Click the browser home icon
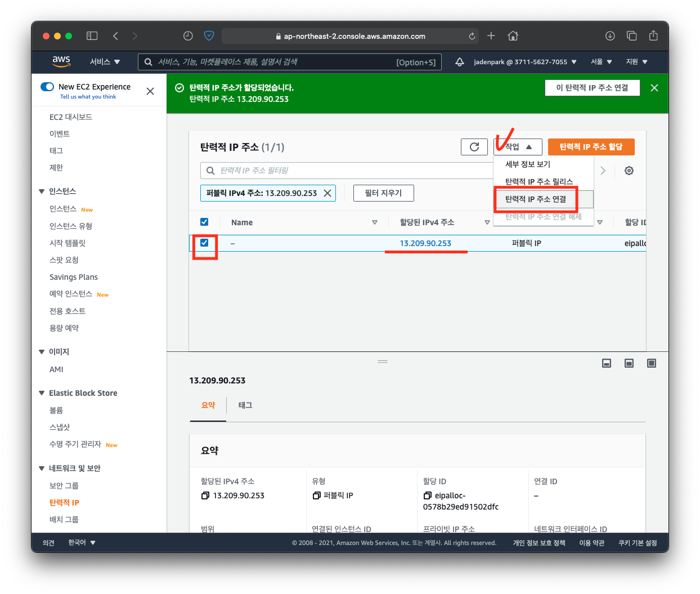Image resolution: width=700 pixels, height=594 pixels. pyautogui.click(x=513, y=36)
